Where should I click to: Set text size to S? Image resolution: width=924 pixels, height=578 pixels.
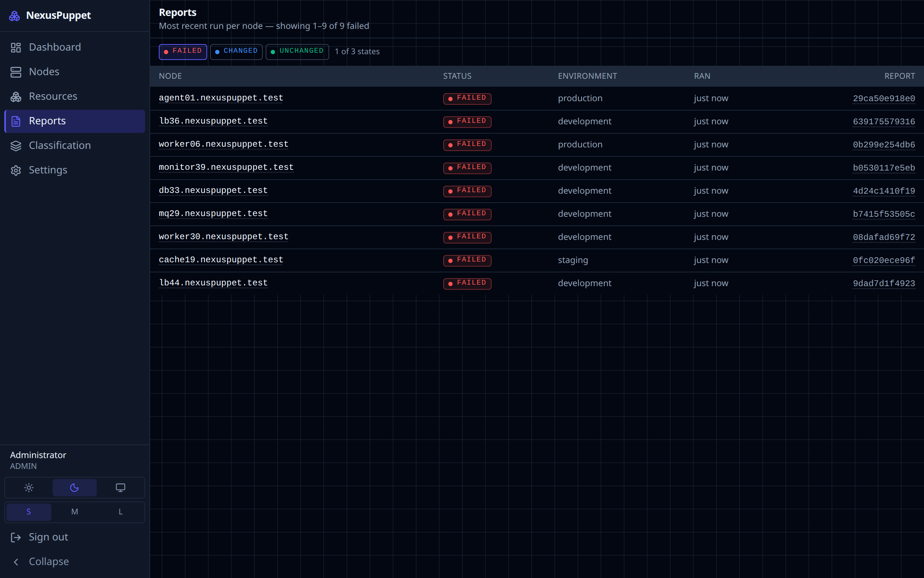pyautogui.click(x=29, y=512)
